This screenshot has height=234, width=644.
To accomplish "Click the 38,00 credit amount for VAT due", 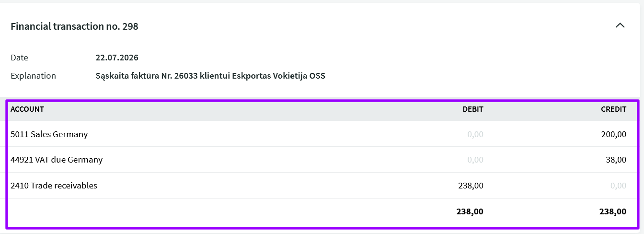I will [616, 160].
